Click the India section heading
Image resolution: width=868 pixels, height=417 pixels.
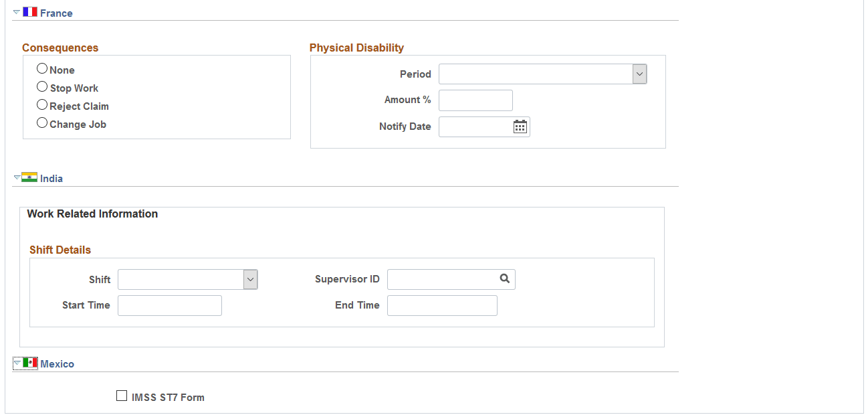pyautogui.click(x=51, y=178)
